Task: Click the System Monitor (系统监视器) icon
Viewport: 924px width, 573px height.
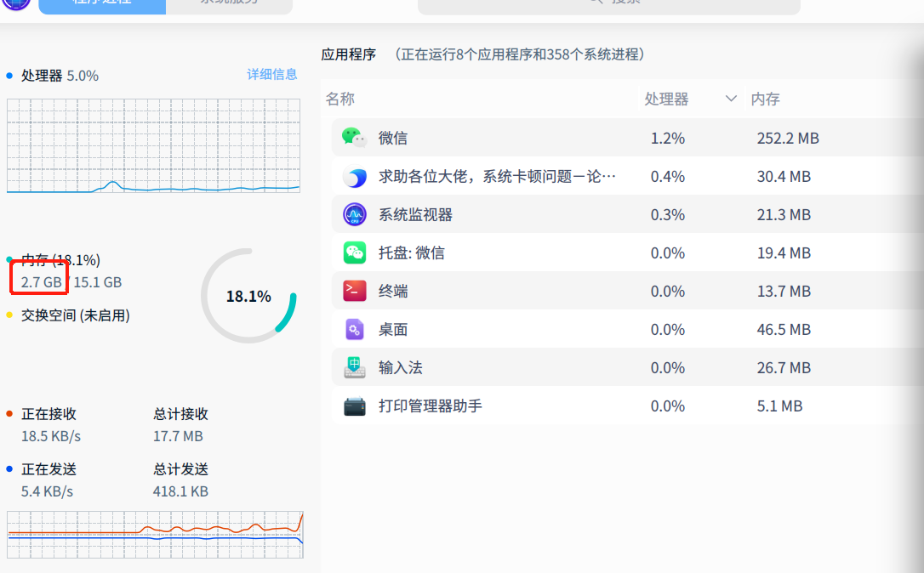Action: coord(354,215)
